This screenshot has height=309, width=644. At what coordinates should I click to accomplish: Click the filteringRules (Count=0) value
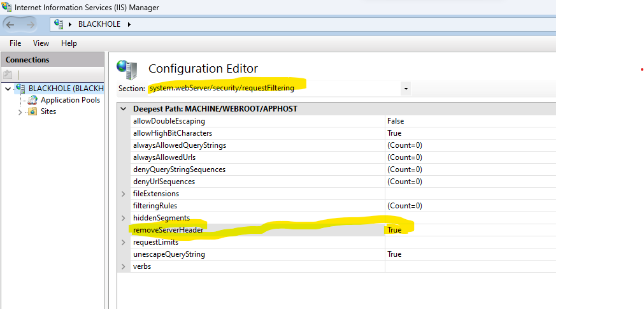[x=404, y=205]
